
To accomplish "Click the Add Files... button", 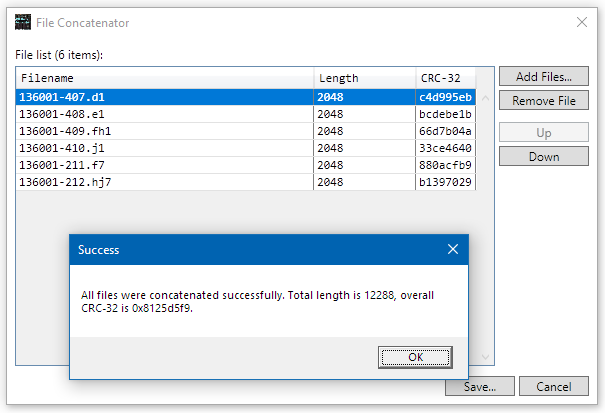I will [543, 77].
